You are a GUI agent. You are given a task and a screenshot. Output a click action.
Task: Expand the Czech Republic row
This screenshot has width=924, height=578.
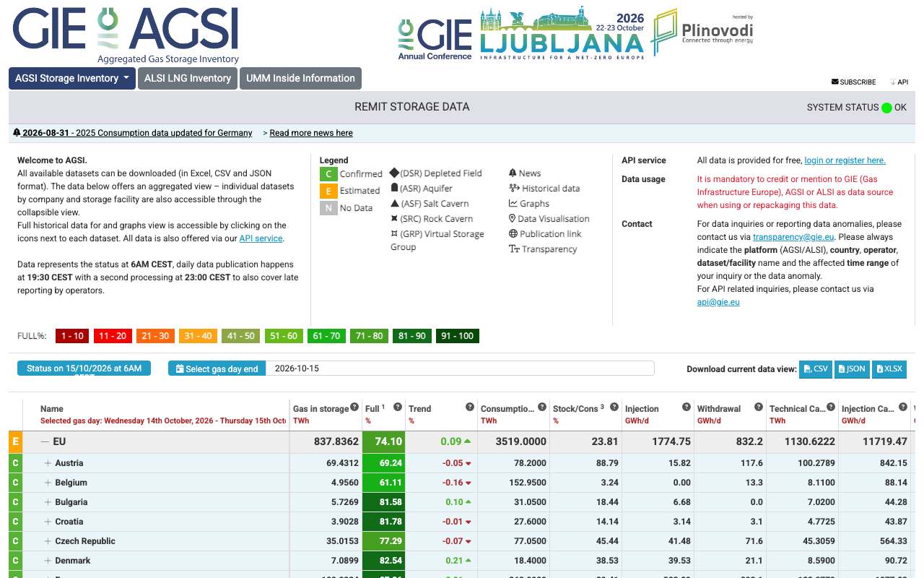48,541
